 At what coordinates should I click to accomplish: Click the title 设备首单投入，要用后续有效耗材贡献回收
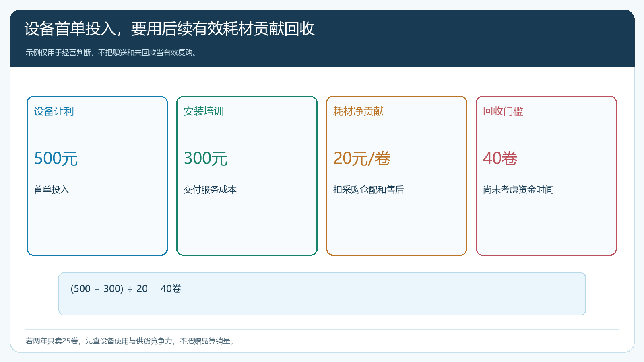[x=169, y=29]
